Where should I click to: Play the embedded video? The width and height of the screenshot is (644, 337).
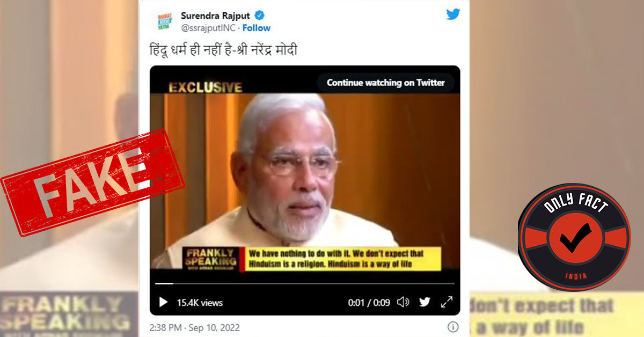[x=164, y=303]
